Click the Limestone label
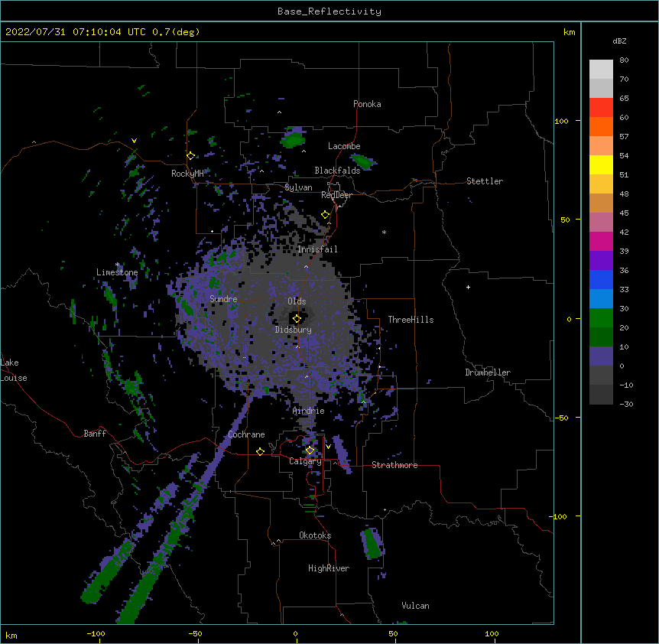 point(117,272)
